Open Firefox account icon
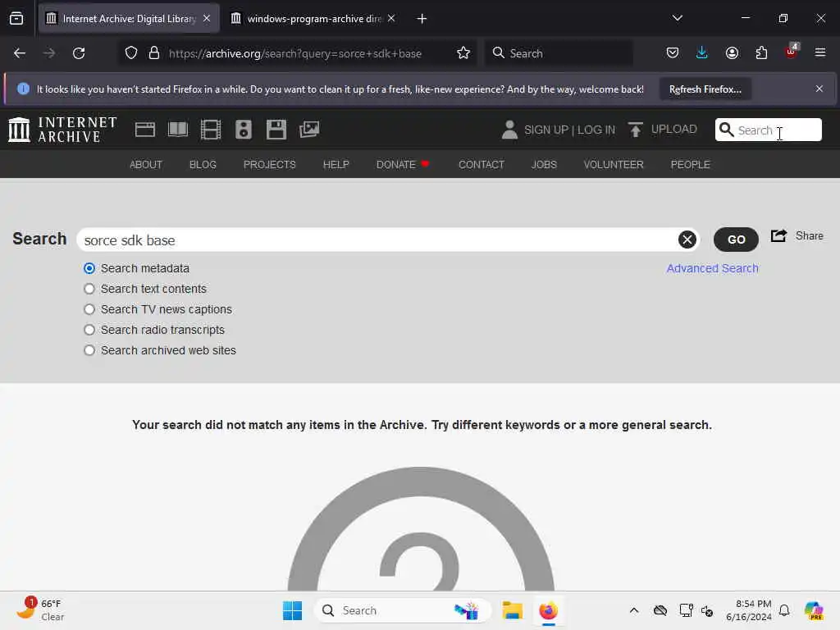840x630 pixels. click(732, 53)
